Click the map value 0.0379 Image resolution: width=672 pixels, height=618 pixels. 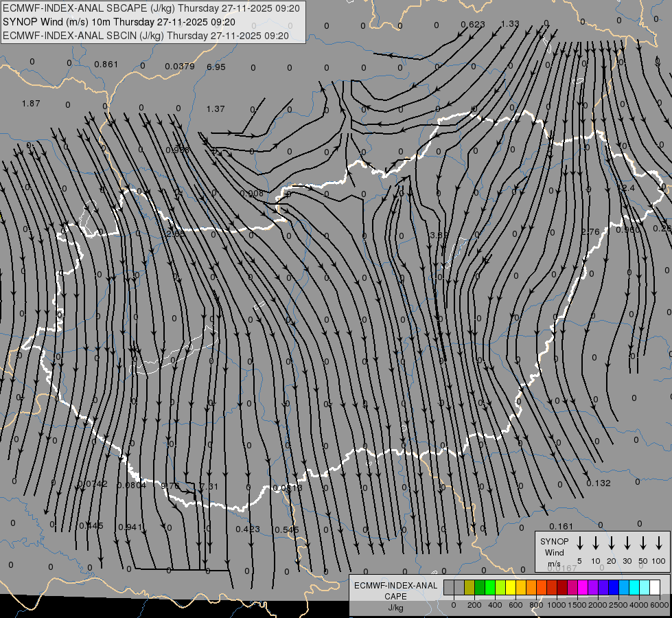180,66
